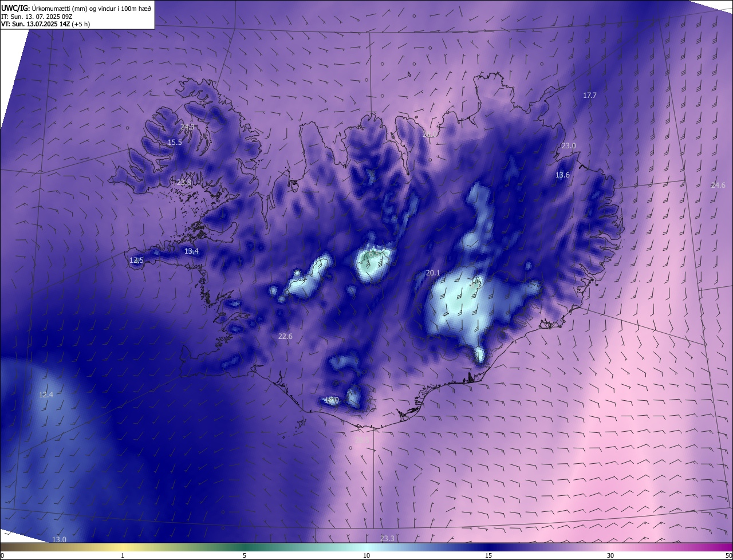
Task: Click the 13.6 value label
Action: (563, 175)
